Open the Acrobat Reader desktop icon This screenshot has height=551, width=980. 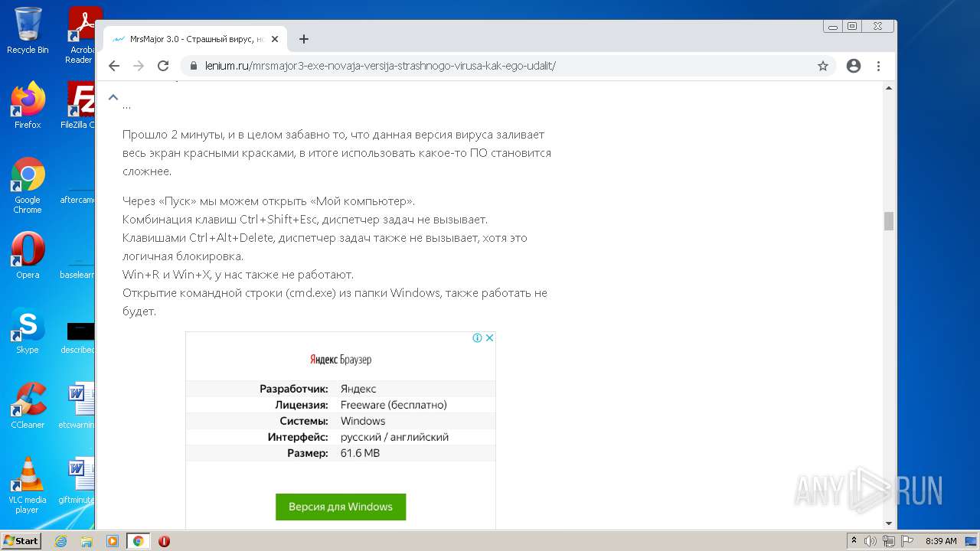tap(80, 35)
